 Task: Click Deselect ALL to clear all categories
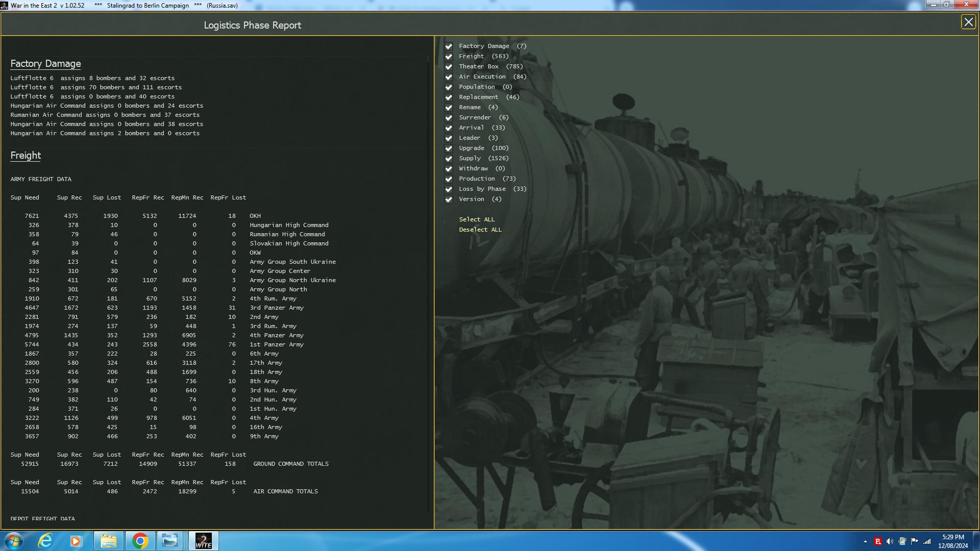(x=480, y=229)
